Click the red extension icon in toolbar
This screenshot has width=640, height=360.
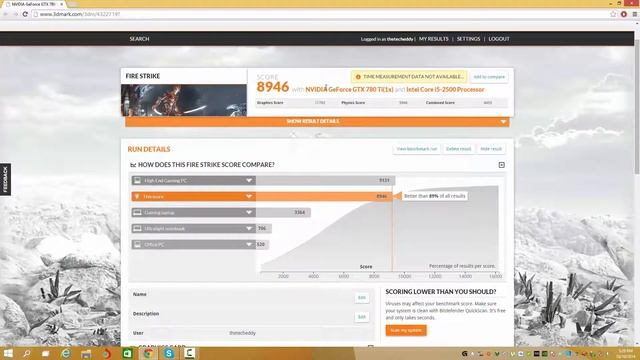pos(624,14)
